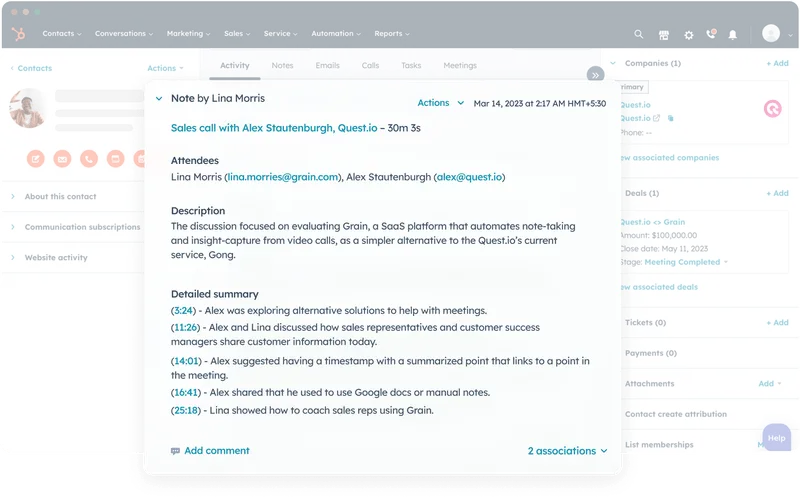Click the create note round icon

[x=36, y=159]
